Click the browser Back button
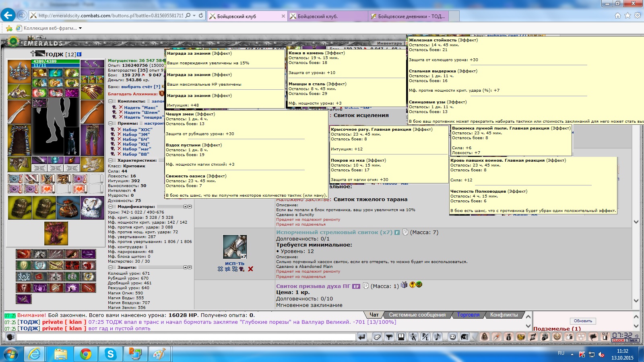This screenshot has height=362, width=644. 8,15
